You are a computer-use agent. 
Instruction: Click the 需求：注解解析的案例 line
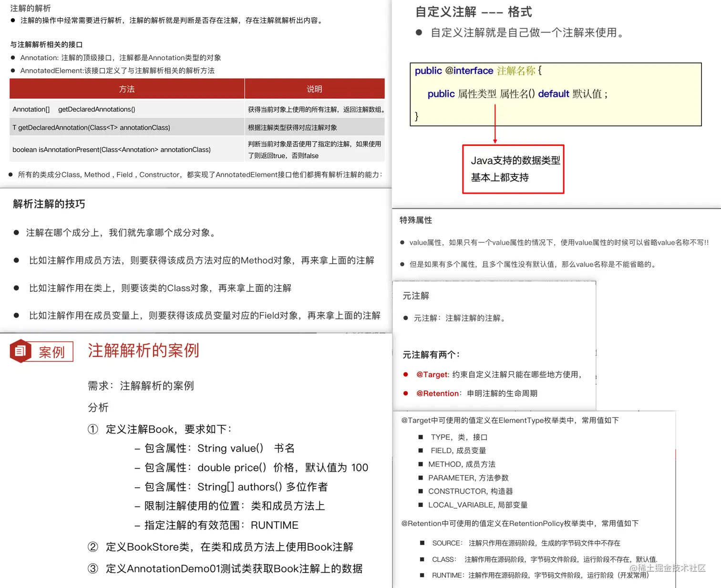141,386
